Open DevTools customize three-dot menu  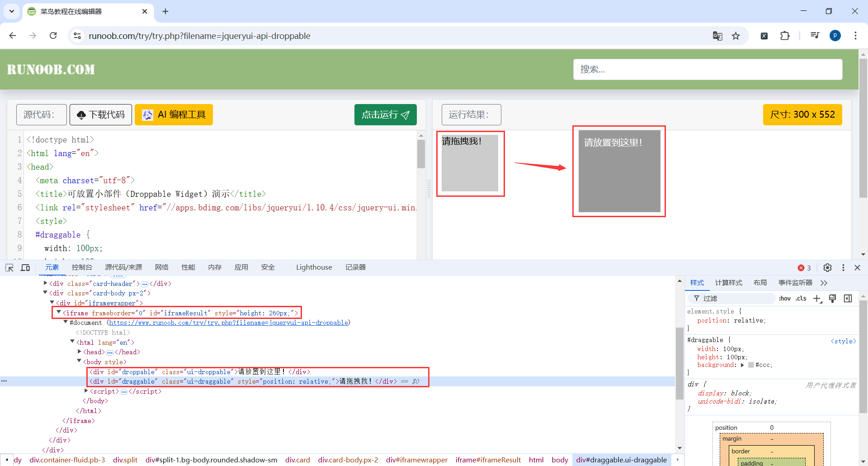click(x=843, y=267)
